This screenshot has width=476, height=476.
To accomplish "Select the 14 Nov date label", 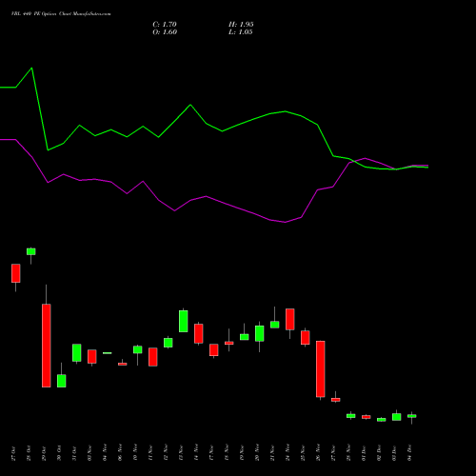I will 196,453.
